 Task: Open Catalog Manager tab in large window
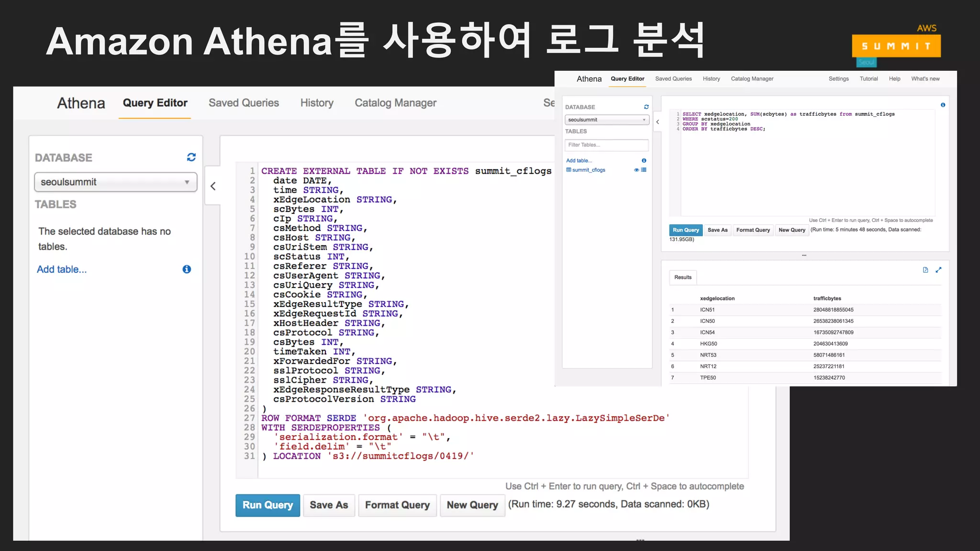coord(395,103)
